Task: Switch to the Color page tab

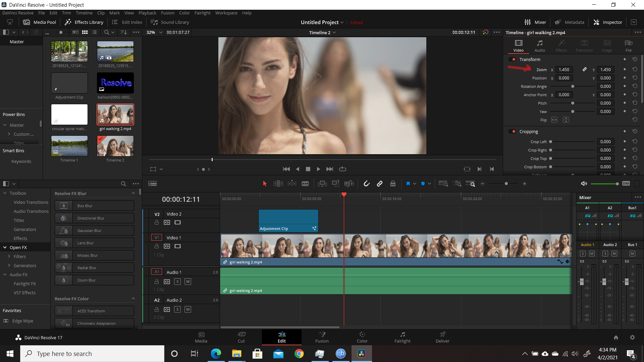Action: pos(362,337)
